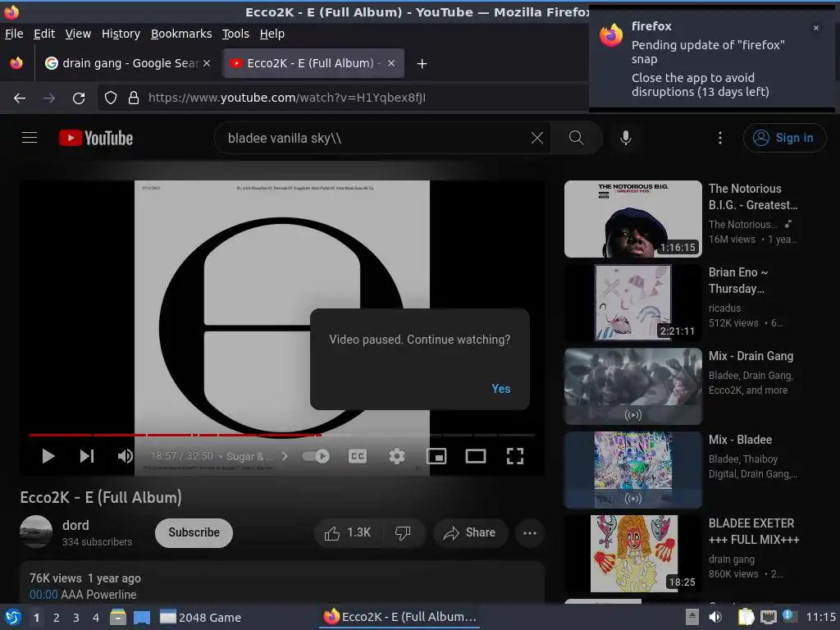Switch to workspace 3 in pager

76,618
